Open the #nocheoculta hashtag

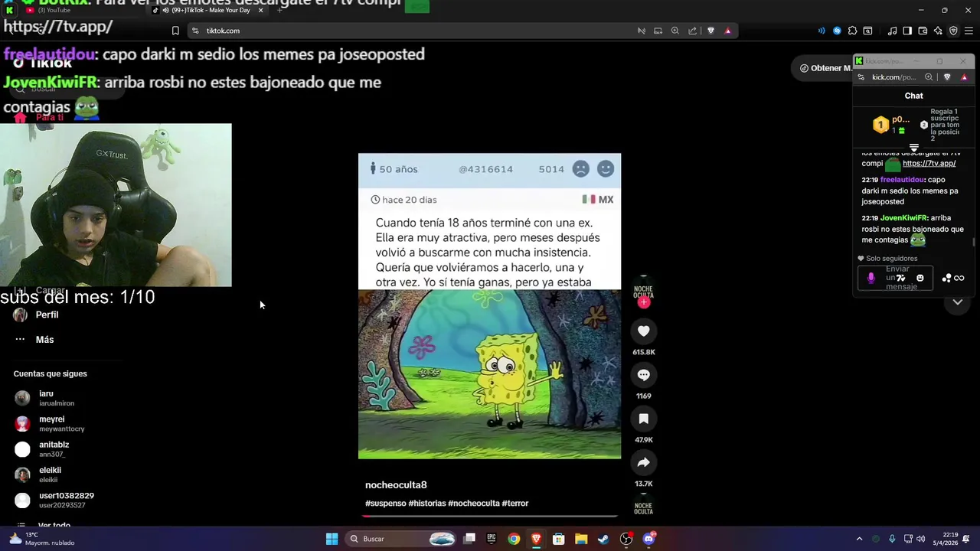(473, 504)
